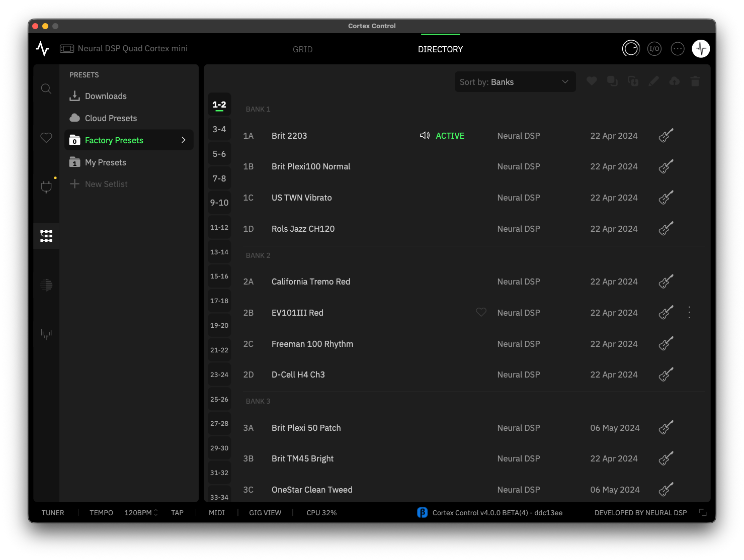This screenshot has width=744, height=560.
Task: Click the TUNER button
Action: tap(53, 513)
